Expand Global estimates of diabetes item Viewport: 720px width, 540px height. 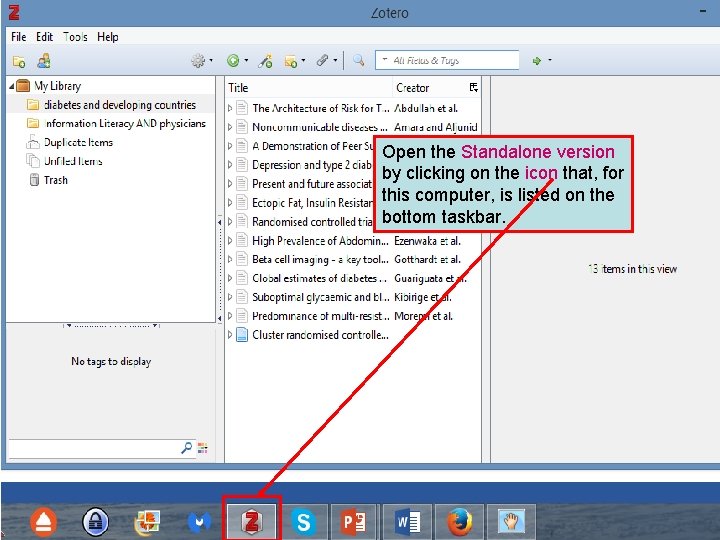pyautogui.click(x=230, y=278)
